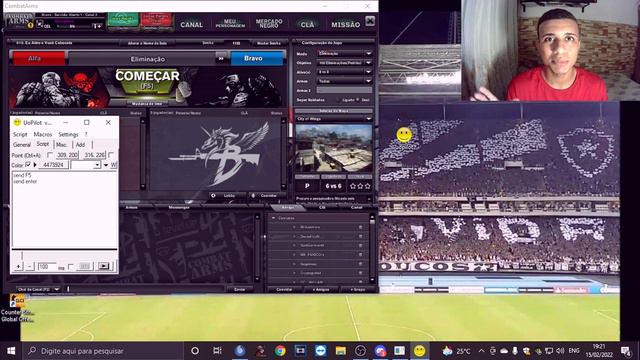Toggle the checkbox after ms field
Image resolution: width=640 pixels, height=360 pixels.
tap(70, 267)
